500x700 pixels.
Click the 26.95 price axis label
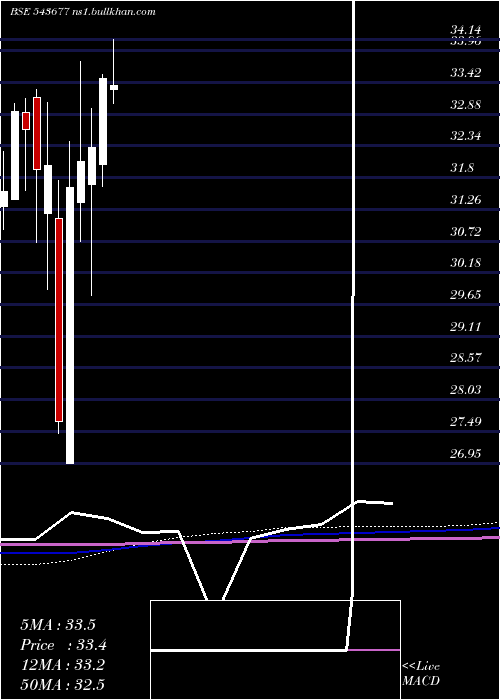tap(466, 454)
